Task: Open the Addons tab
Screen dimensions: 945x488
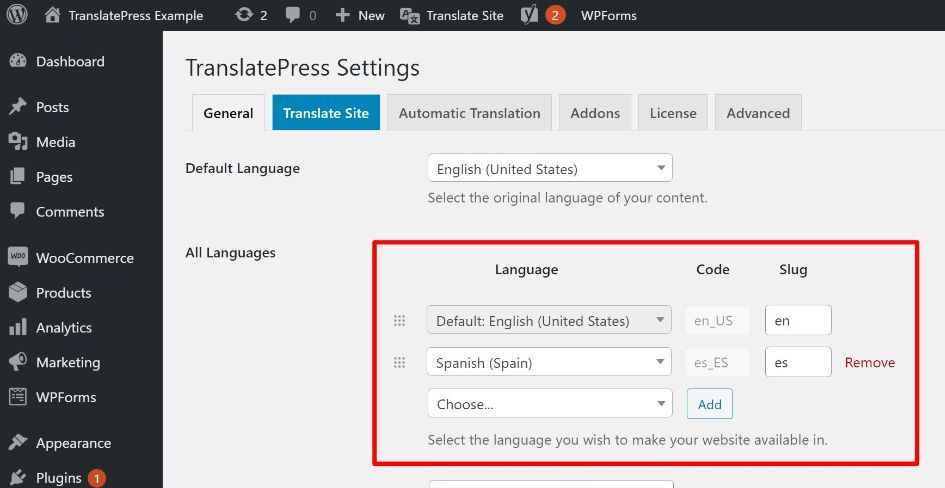Action: pos(595,113)
